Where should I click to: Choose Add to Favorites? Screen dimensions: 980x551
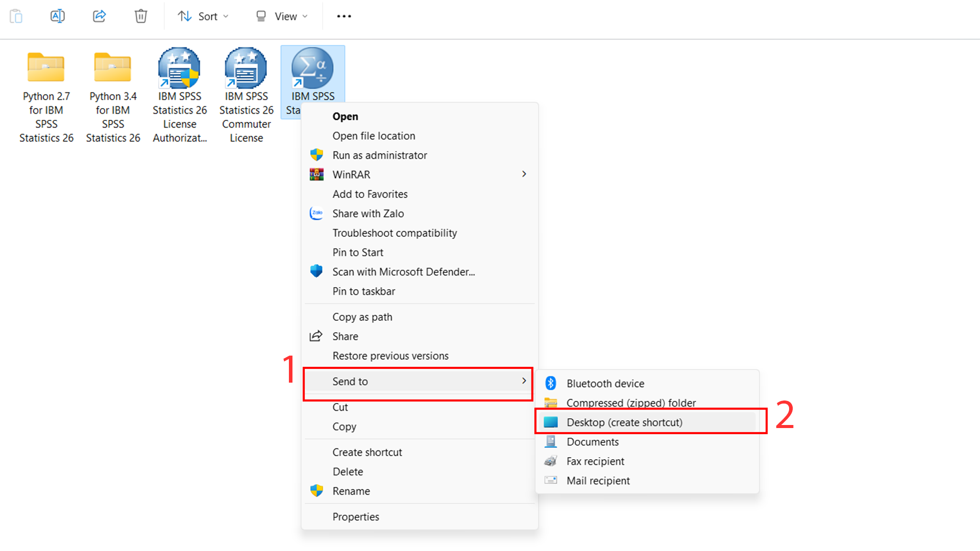[419, 194]
